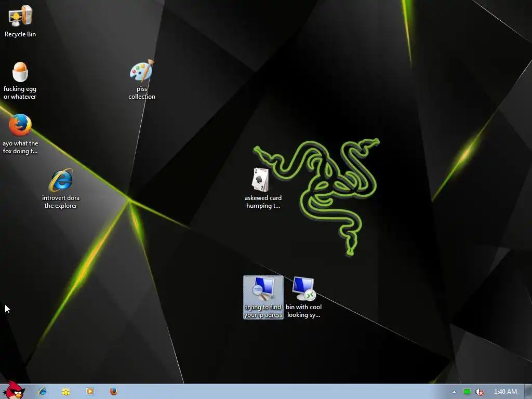Click the Show desktop button
Viewport: 532px width, 399px height.
pos(528,392)
